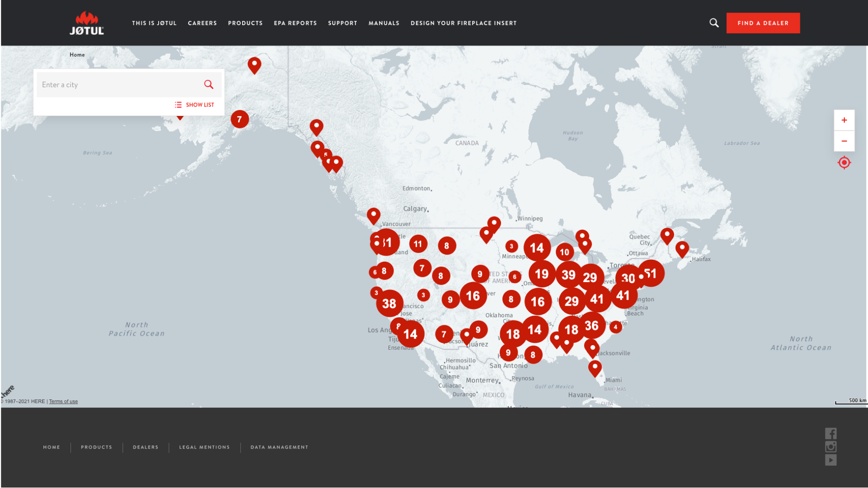Go to Dealers in footer

point(146,447)
